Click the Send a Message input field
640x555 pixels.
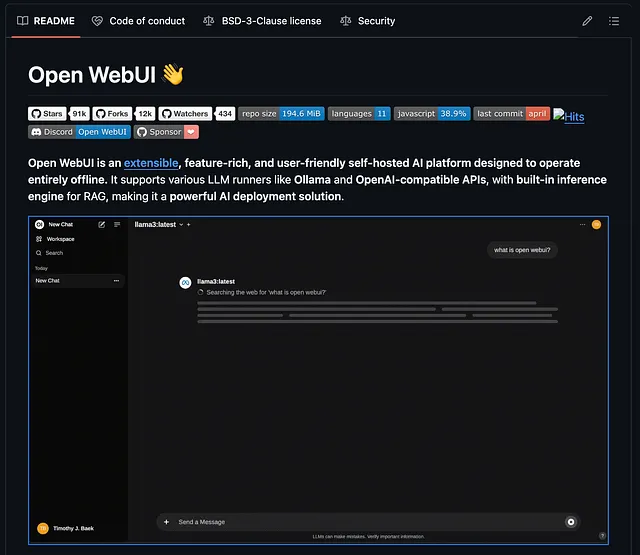coord(360,522)
